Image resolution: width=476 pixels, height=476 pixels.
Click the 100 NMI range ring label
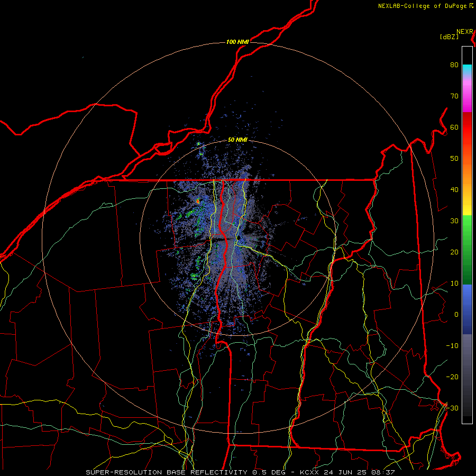[x=237, y=42]
